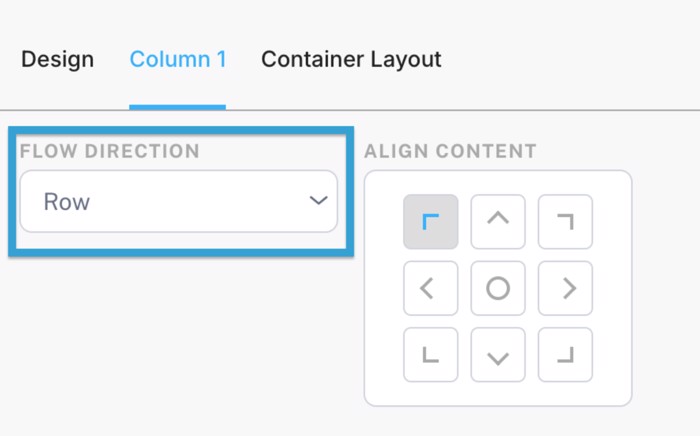700x436 pixels.
Task: Align content to bottom center
Action: coord(498,355)
